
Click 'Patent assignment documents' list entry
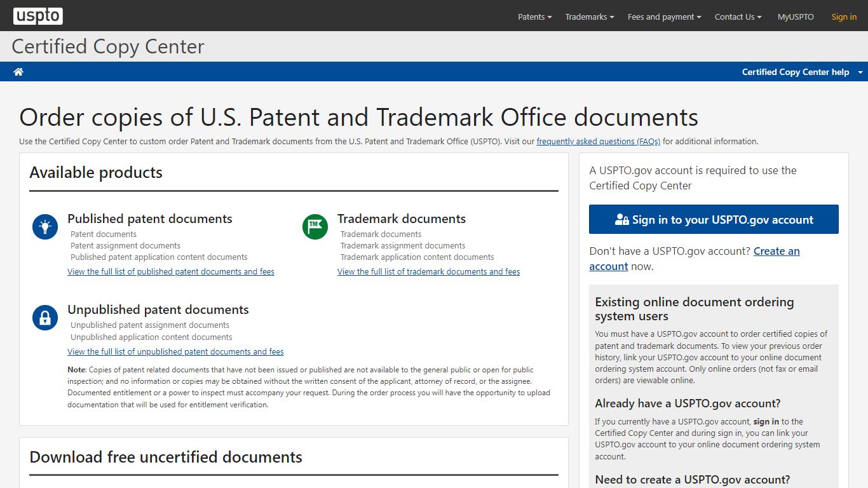point(125,246)
